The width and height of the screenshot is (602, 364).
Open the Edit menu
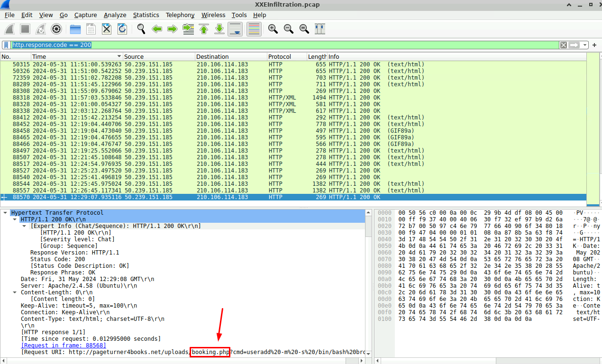[27, 15]
